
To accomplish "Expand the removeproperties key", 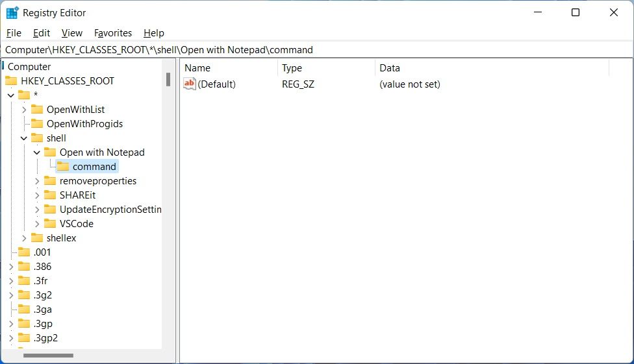I will 37,181.
